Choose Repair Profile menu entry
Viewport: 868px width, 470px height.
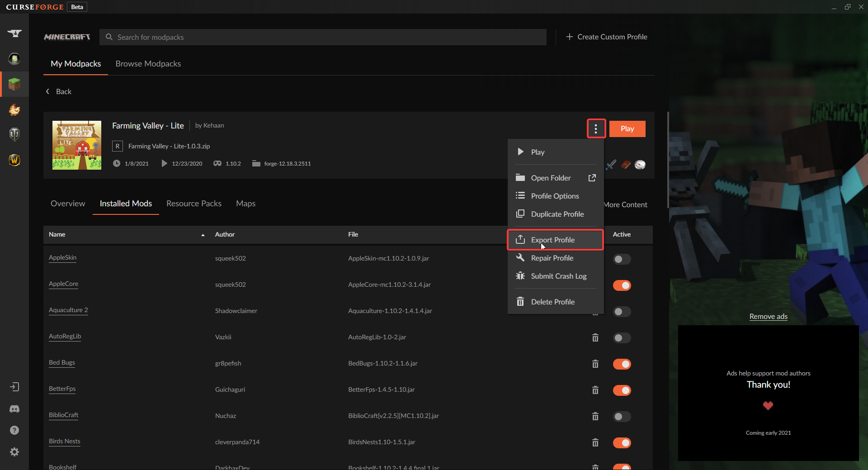click(556, 258)
